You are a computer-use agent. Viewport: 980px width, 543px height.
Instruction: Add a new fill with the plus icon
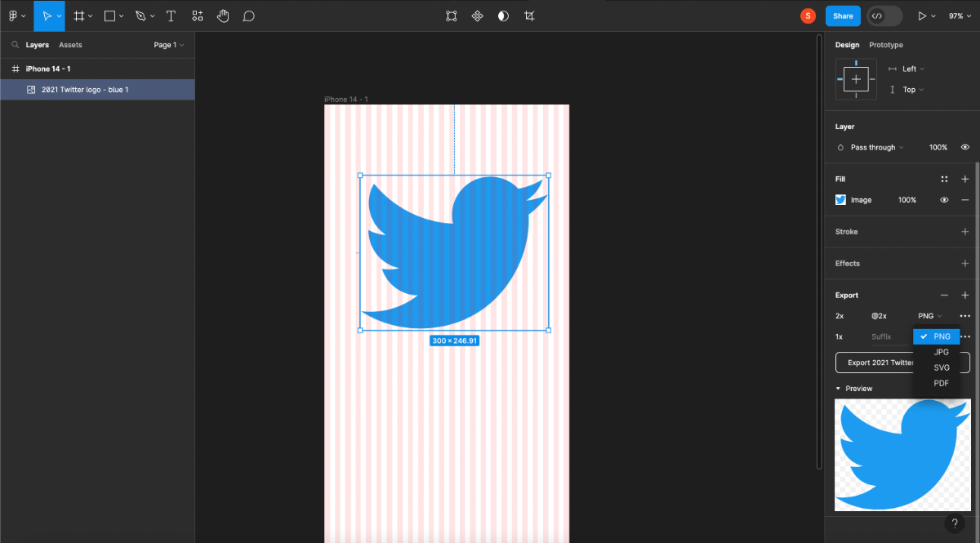(x=965, y=179)
